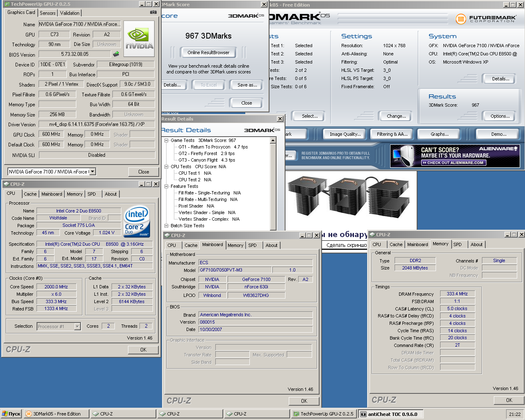Click the BIOS Version 5.73.32.08.05 field

[x=75, y=54]
